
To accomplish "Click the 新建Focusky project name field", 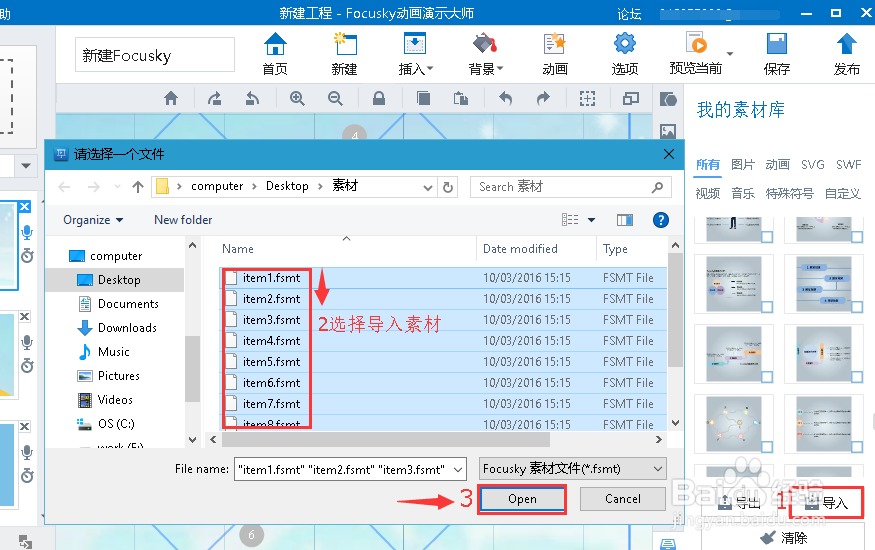I will pyautogui.click(x=155, y=55).
